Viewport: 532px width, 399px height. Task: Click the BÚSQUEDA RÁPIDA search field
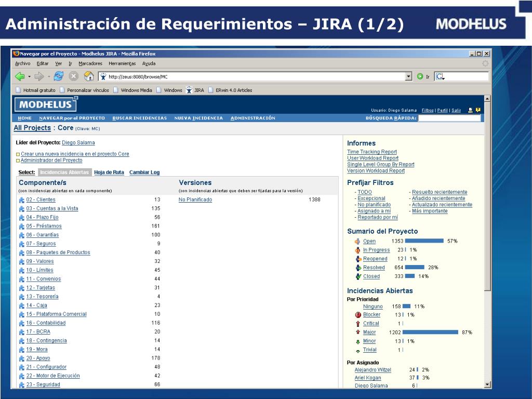click(x=449, y=118)
